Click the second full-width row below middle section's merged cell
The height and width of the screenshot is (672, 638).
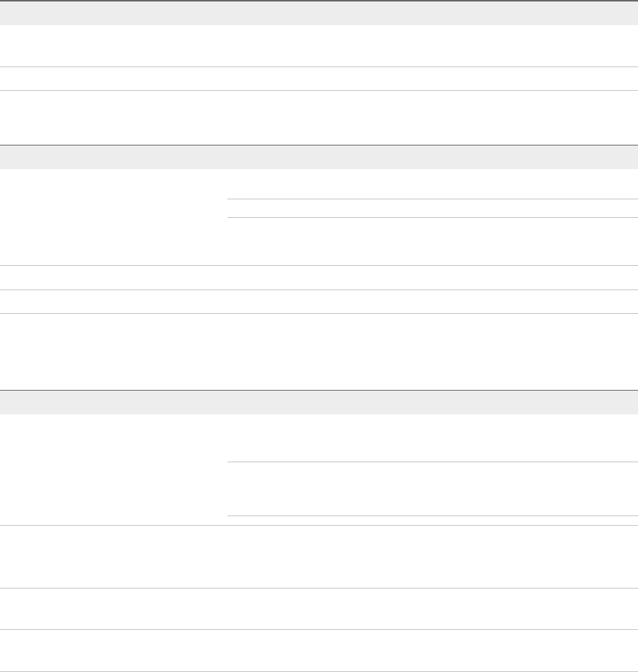[x=319, y=301]
